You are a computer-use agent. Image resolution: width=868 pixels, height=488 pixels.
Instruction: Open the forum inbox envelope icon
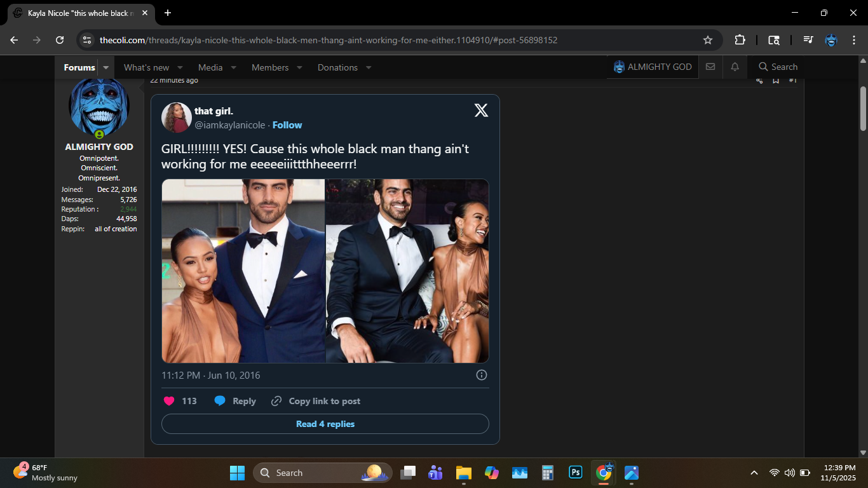pyautogui.click(x=710, y=67)
